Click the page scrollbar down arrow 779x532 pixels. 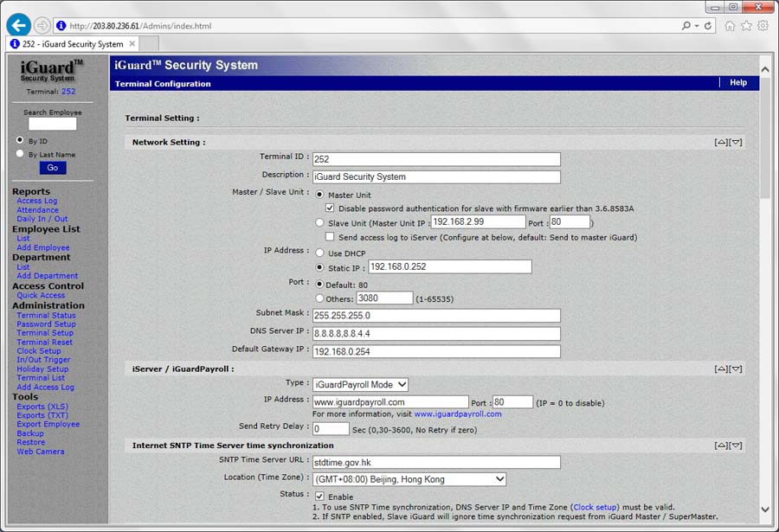(765, 510)
